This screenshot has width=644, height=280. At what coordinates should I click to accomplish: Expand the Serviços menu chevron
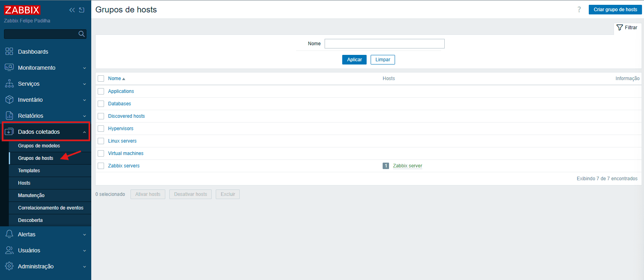coord(84,84)
